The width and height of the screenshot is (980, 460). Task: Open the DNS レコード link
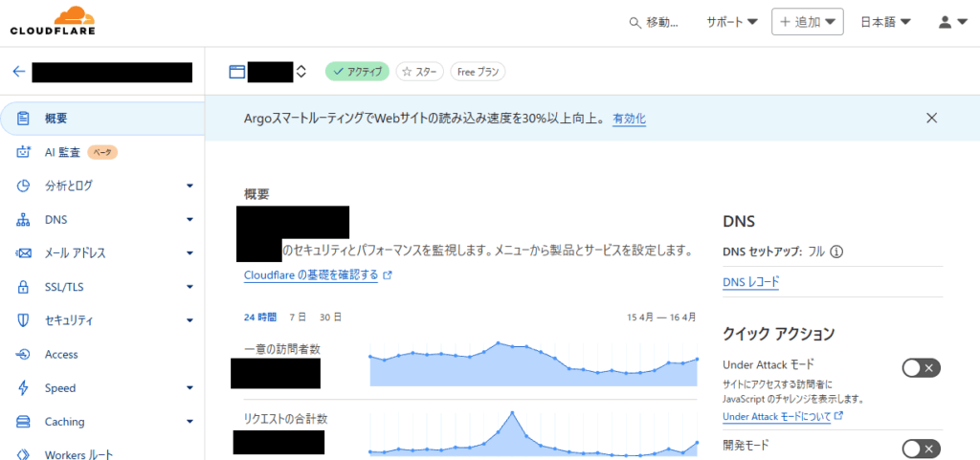point(750,282)
